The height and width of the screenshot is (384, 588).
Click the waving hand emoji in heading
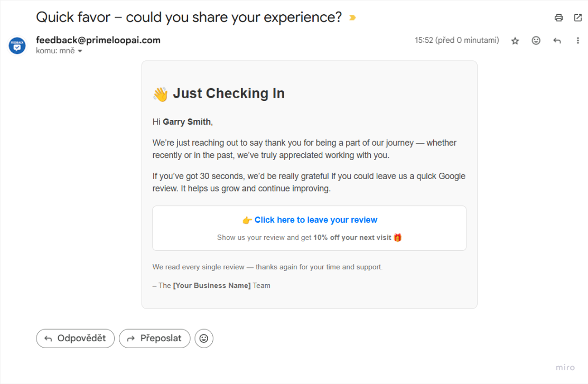tap(160, 94)
